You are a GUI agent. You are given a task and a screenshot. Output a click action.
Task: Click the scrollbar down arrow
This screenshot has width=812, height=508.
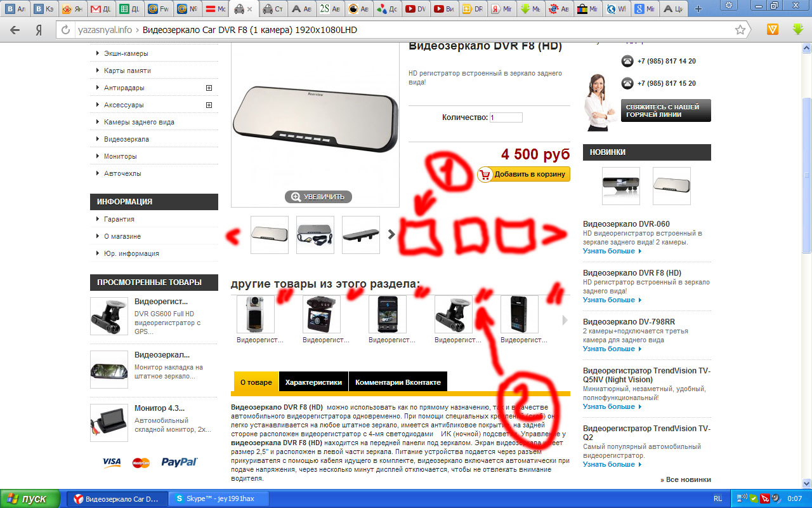pos(807,484)
